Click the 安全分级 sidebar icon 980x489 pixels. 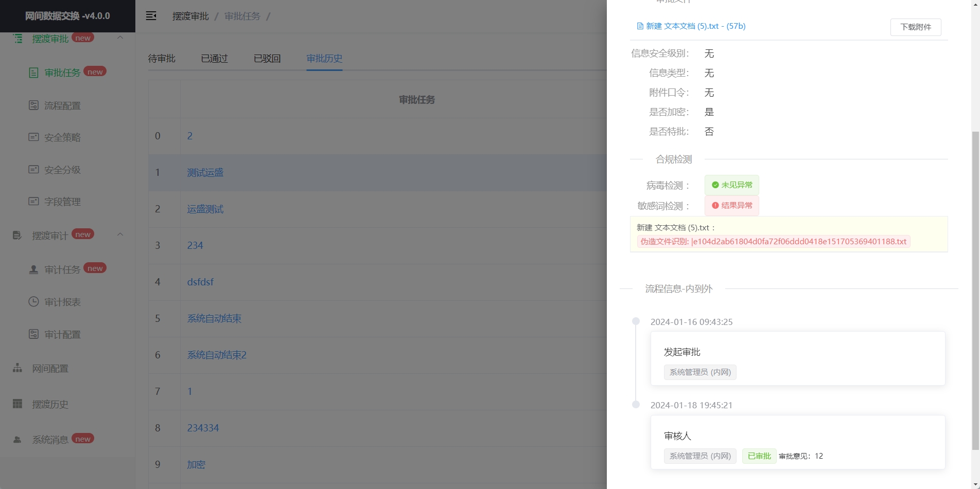pos(33,170)
